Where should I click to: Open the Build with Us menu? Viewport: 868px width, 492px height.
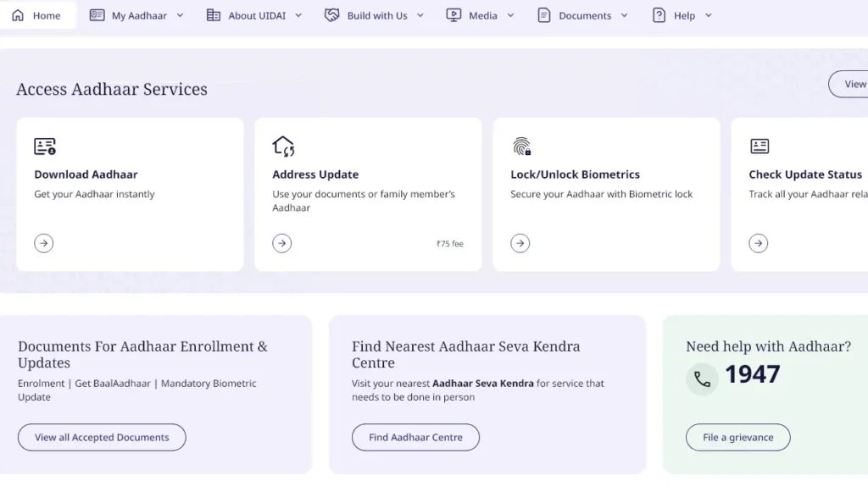(374, 15)
